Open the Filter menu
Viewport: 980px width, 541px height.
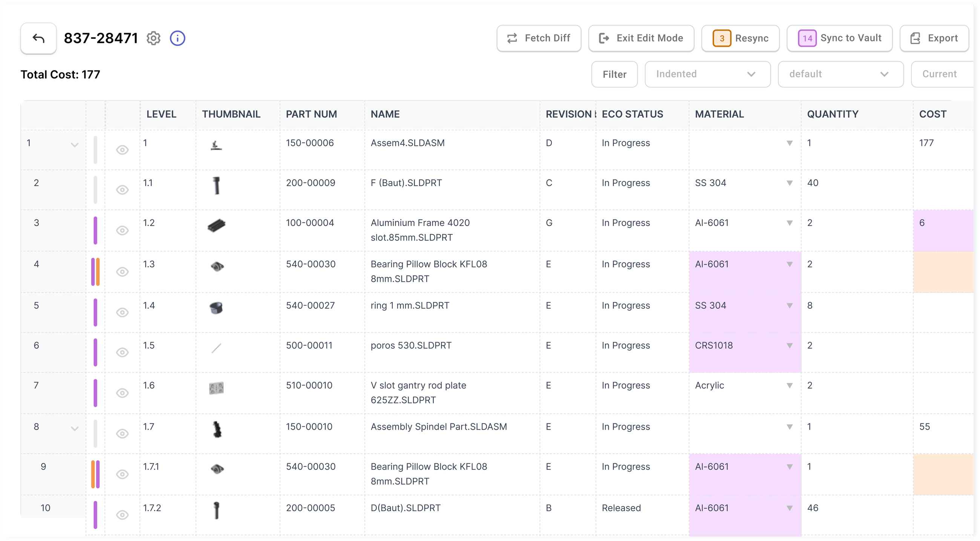[614, 74]
